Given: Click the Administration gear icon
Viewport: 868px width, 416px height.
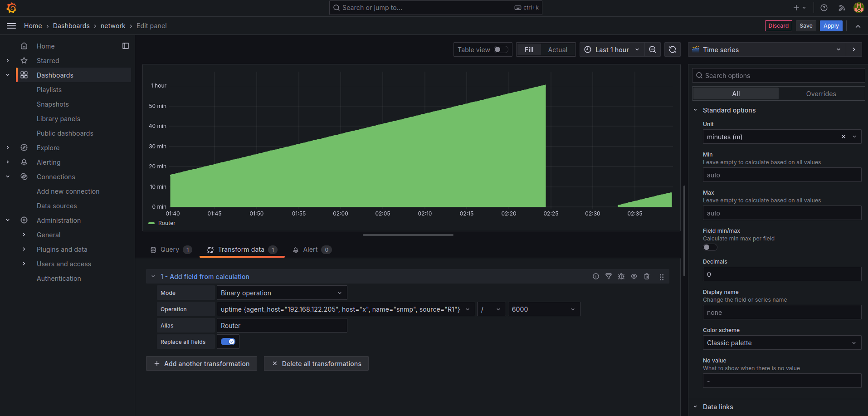Looking at the screenshot, I should (x=24, y=220).
